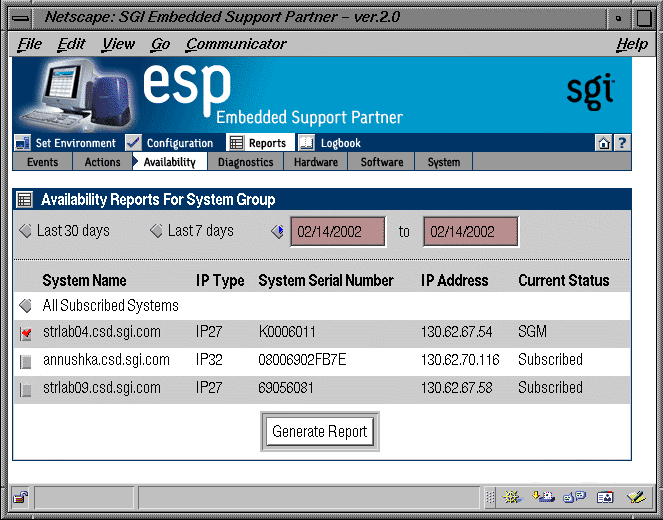Click the System Serial Number column header
The height and width of the screenshot is (520, 663).
coord(326,280)
